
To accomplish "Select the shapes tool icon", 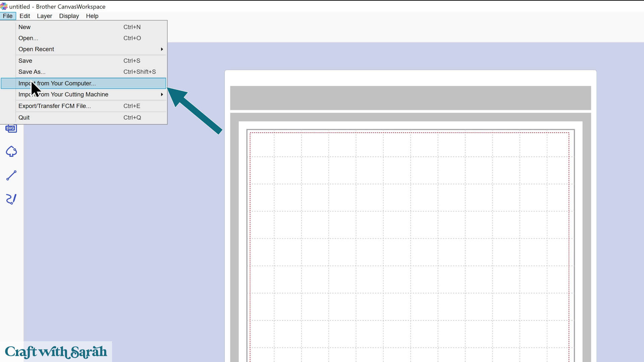I will (x=11, y=152).
